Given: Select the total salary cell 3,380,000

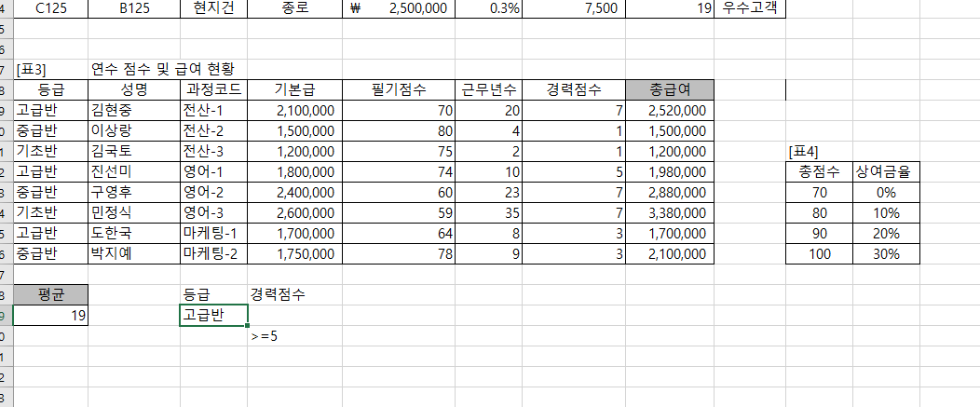Looking at the screenshot, I should (x=670, y=213).
